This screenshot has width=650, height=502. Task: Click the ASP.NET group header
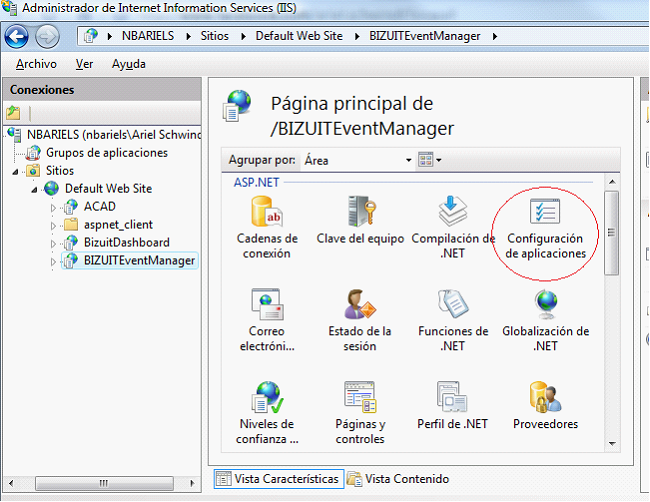click(256, 182)
